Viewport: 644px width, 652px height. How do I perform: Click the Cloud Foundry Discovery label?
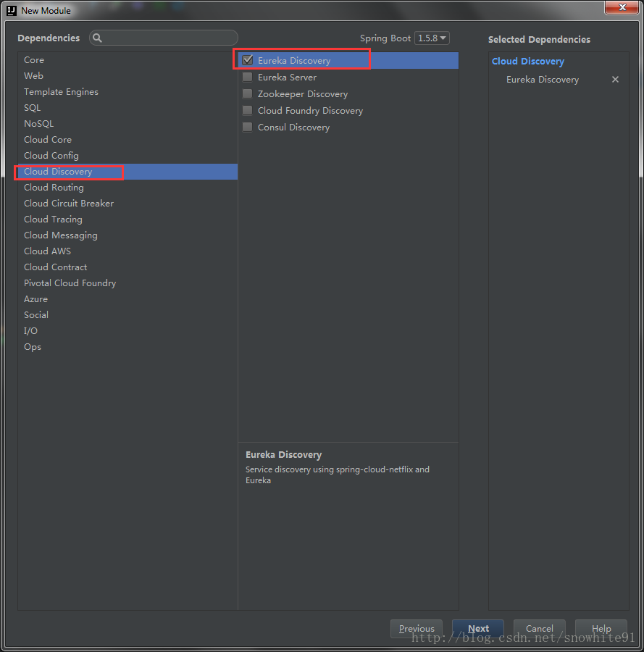click(x=310, y=111)
